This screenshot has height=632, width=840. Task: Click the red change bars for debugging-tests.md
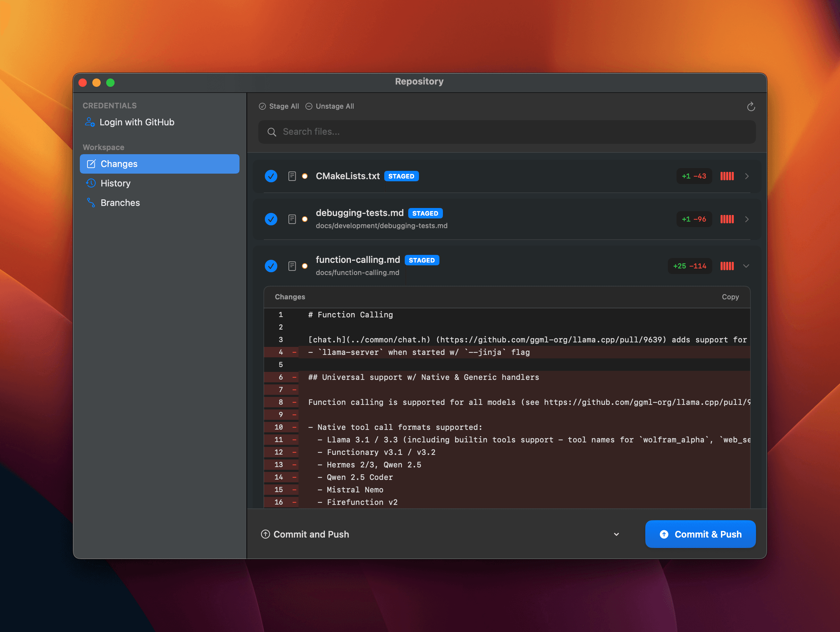727,219
